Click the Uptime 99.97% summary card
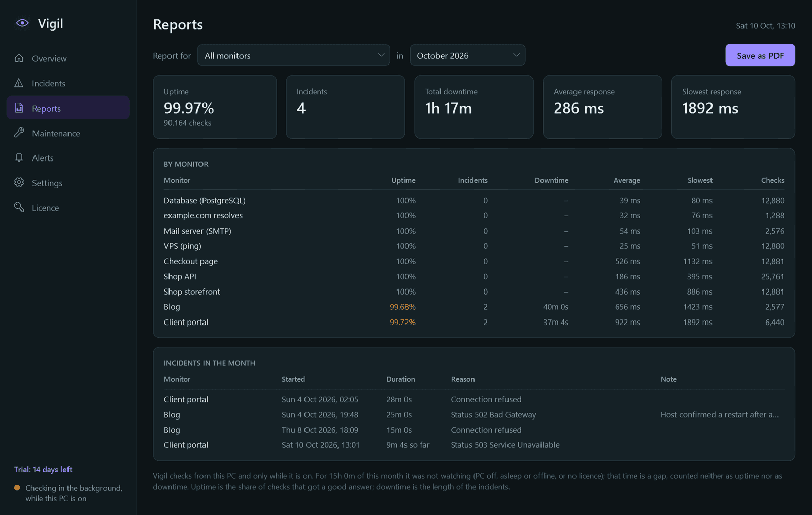812x515 pixels. [215, 107]
